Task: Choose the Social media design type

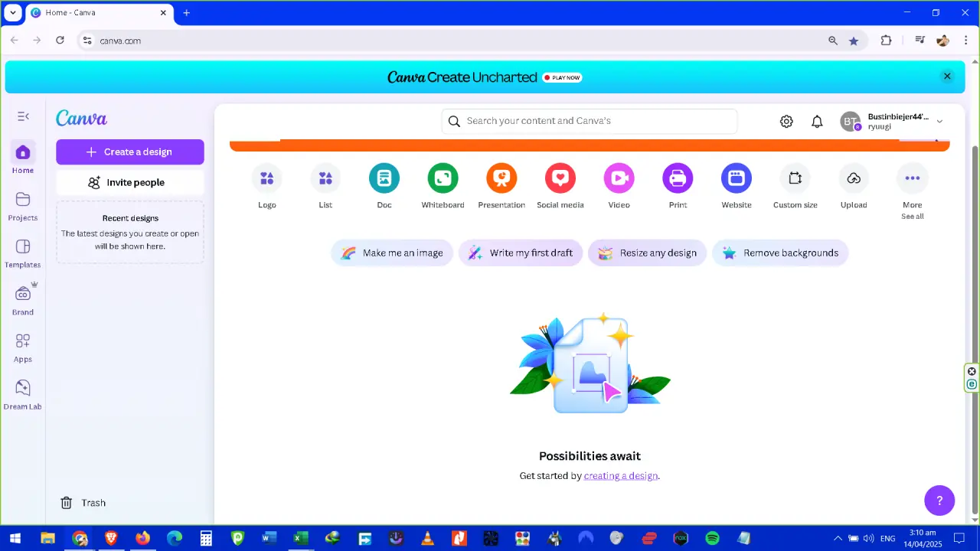Action: (x=560, y=178)
